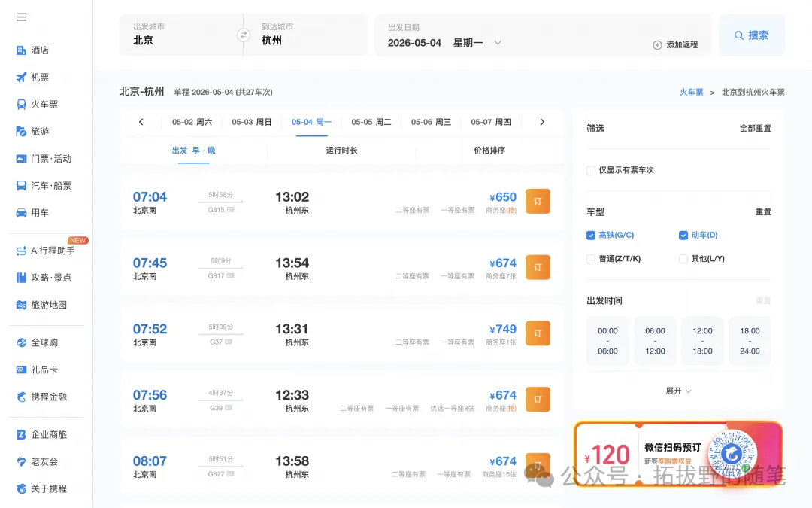Click the G815 train info icon
The height and width of the screenshot is (508, 812).
pos(231,210)
